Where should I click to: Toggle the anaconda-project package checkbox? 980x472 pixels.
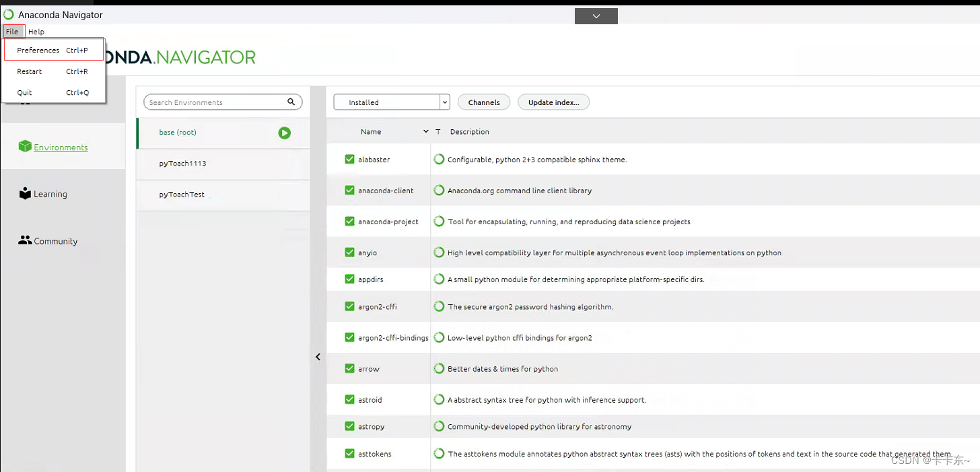coord(349,222)
